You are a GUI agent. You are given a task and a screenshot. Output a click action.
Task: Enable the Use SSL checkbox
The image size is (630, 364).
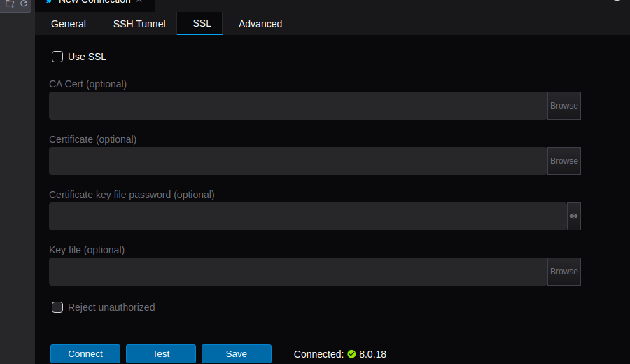click(57, 57)
